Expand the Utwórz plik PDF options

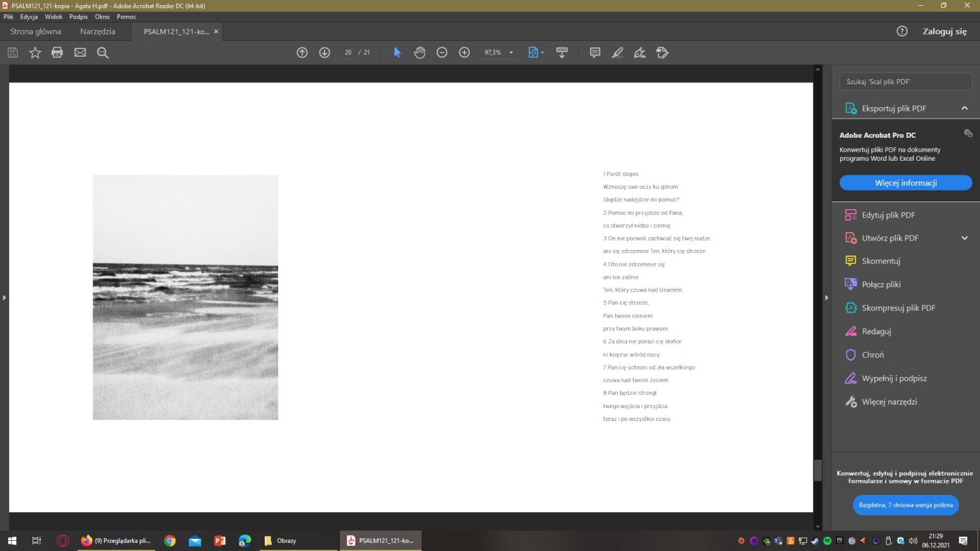point(964,238)
